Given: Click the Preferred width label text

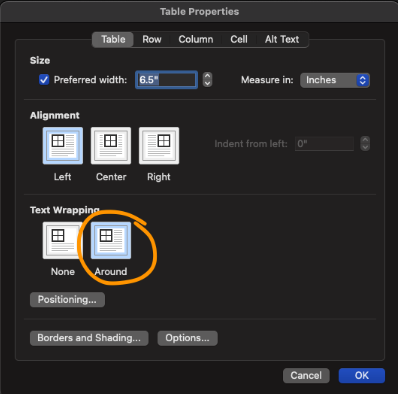Looking at the screenshot, I should (x=90, y=80).
